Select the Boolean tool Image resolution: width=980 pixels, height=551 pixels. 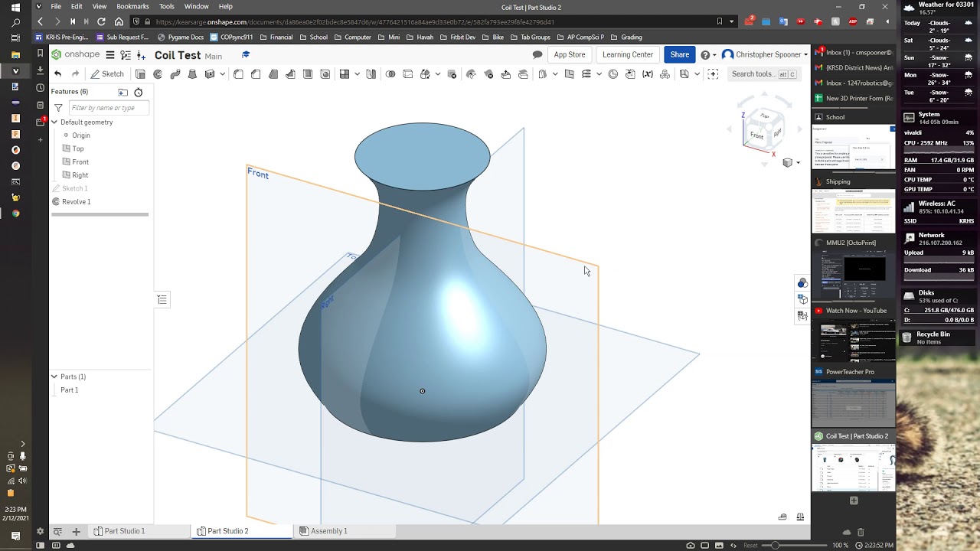(390, 74)
